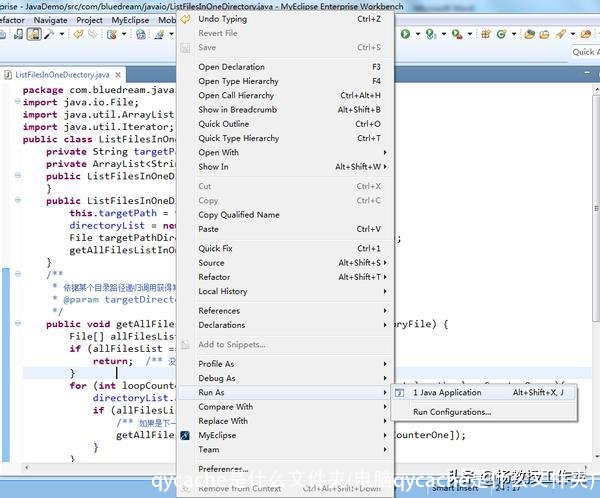Click the hammer build icon in toolbar

(49, 34)
